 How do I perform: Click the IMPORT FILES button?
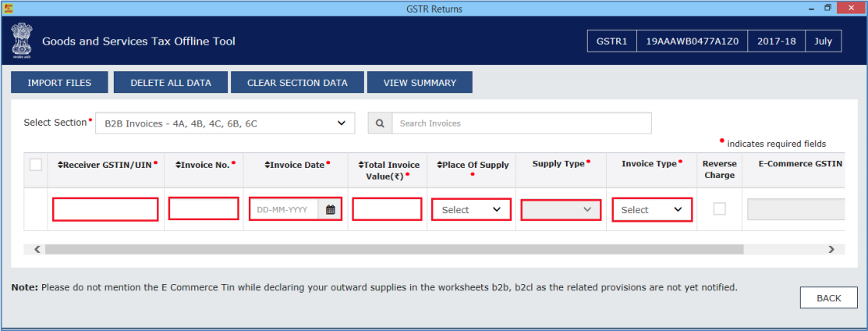pyautogui.click(x=59, y=83)
